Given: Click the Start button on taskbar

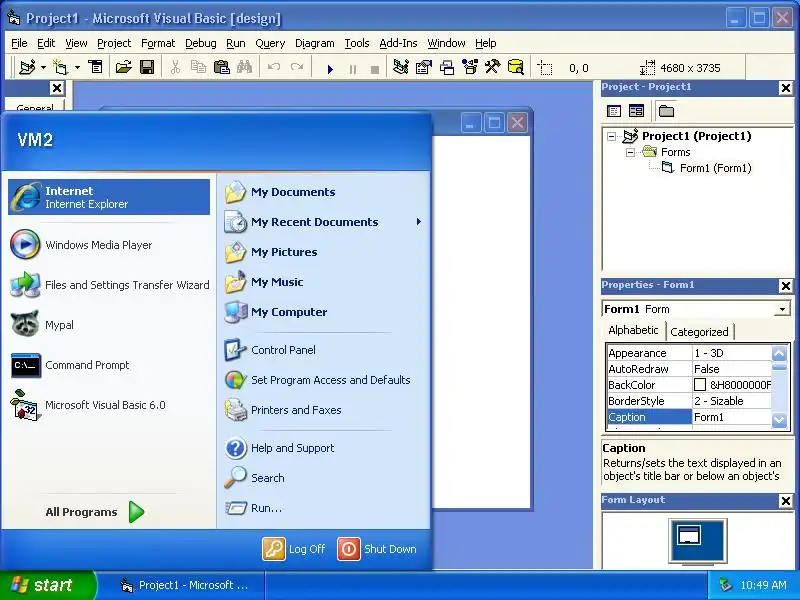Looking at the screenshot, I should pos(47,585).
